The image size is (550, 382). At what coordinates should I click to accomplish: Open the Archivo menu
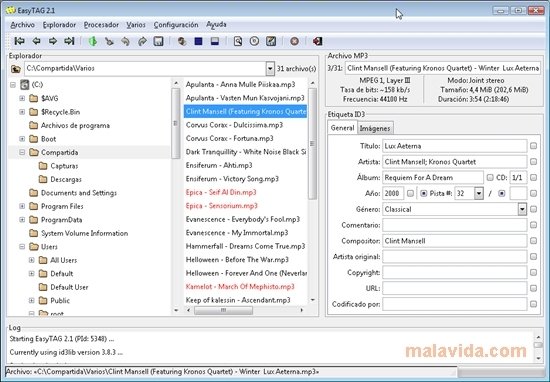pyautogui.click(x=22, y=25)
